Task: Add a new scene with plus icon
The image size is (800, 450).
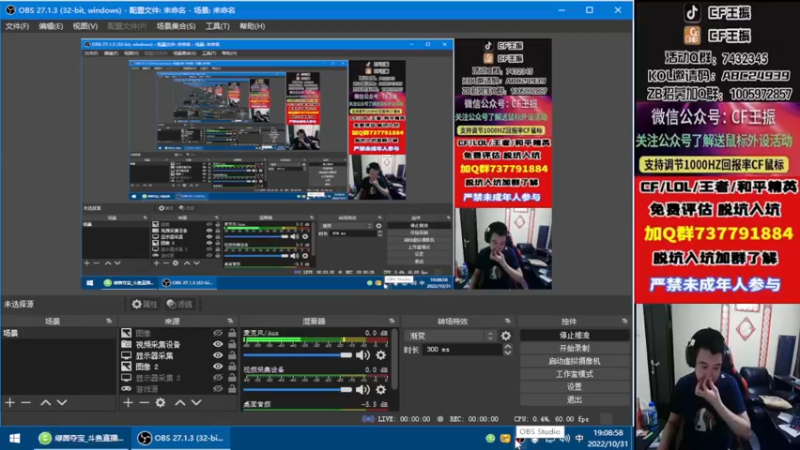Action: click(10, 403)
